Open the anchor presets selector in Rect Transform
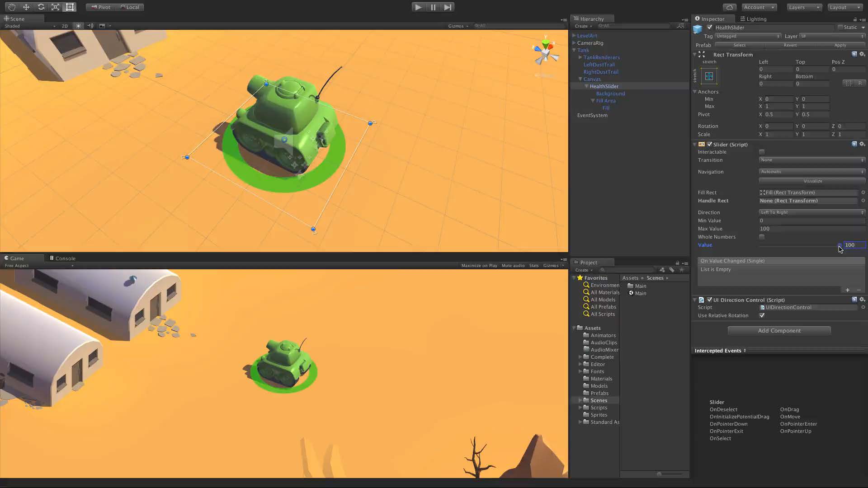Viewport: 868px width, 488px height. 708,76
